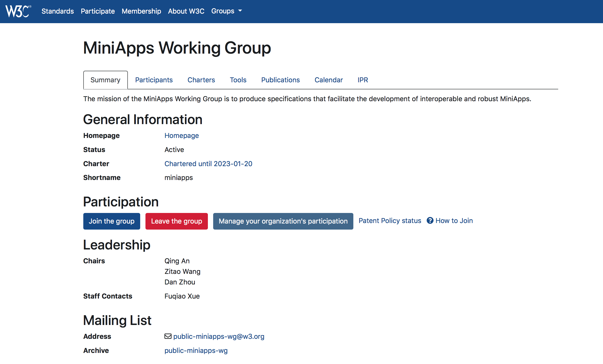
Task: Click the envelope icon beside mailing address
Action: coord(168,336)
